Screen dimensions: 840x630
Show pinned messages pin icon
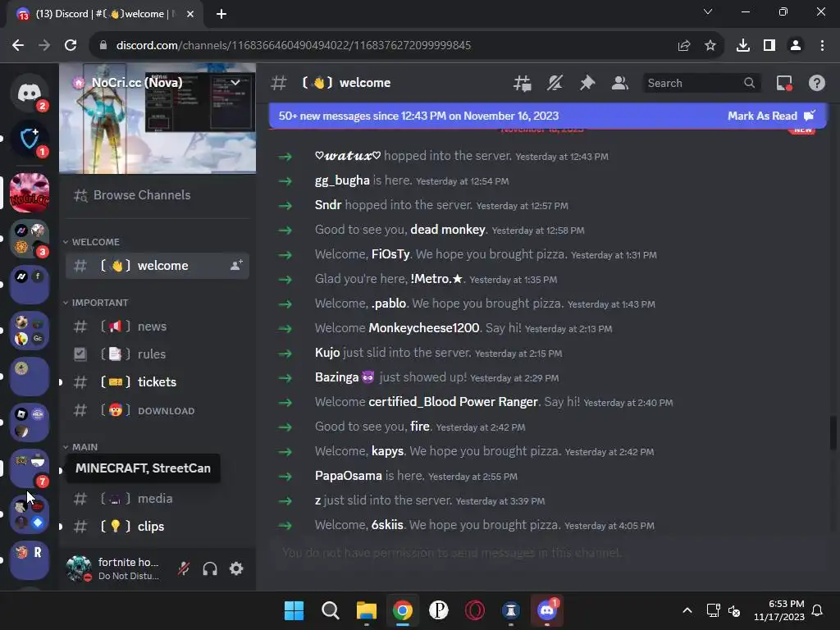tap(587, 83)
